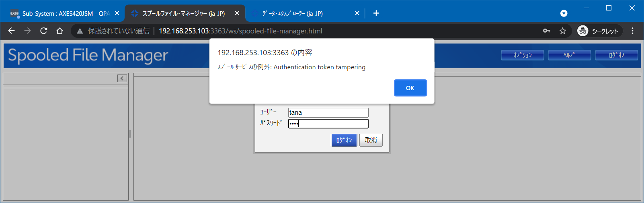The height and width of the screenshot is (203, 644).
Task: Close the スプールファイル・マネージャー tab
Action: (237, 13)
